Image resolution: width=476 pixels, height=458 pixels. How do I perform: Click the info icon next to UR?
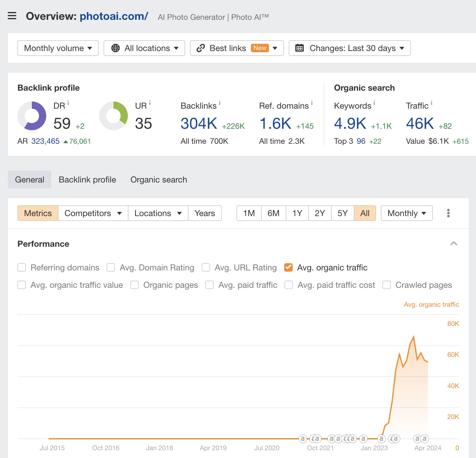tap(150, 103)
